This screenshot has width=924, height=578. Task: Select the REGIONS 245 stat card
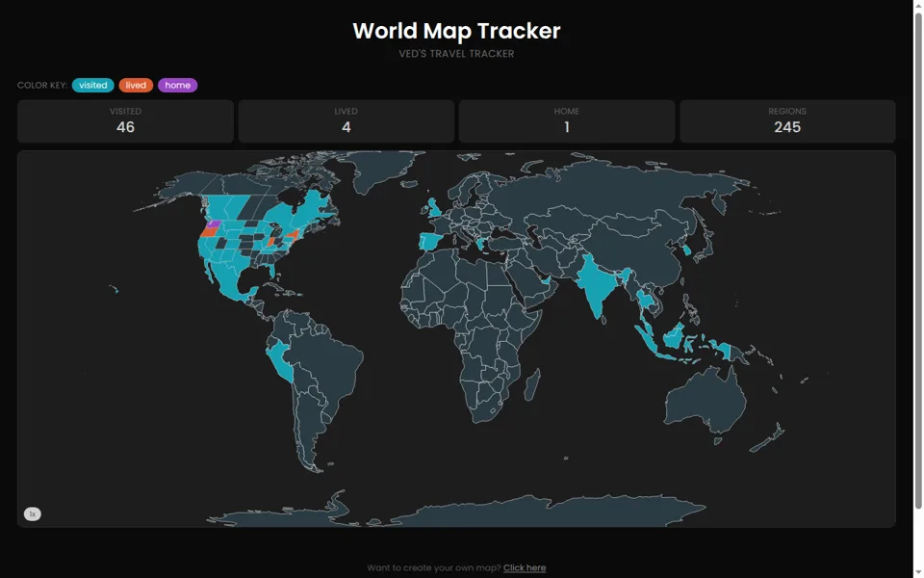(x=787, y=121)
